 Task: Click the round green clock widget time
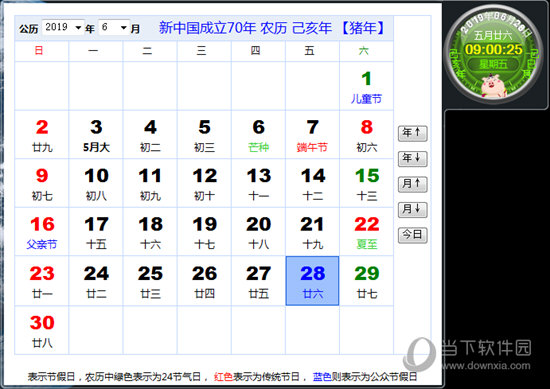tap(494, 49)
